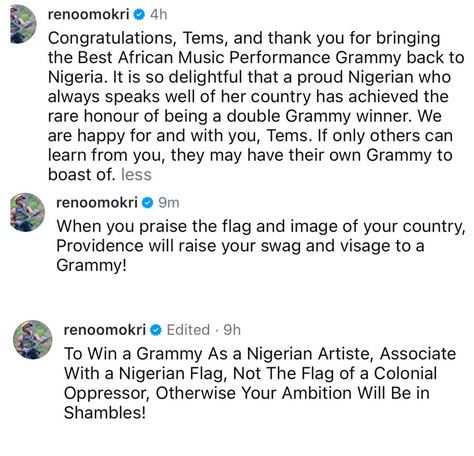Open the profile picture beside the 9m comment
This screenshot has width=474, height=456.
pos(27,212)
